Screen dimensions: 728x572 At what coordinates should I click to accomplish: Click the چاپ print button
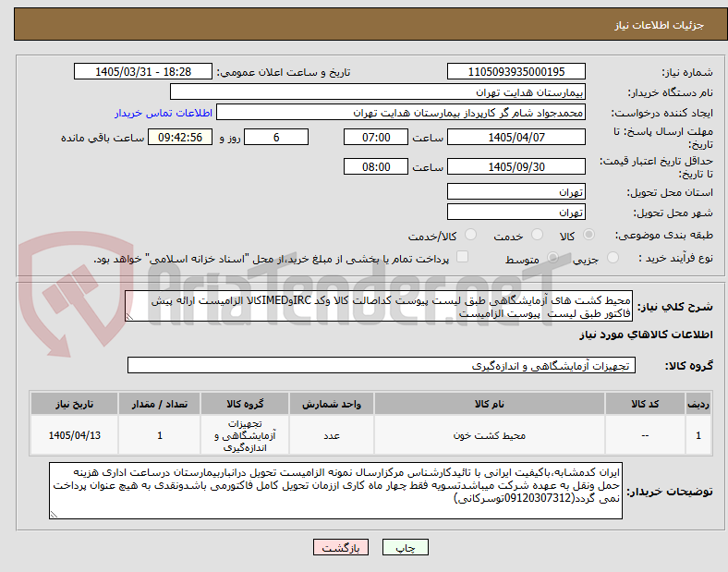[406, 547]
